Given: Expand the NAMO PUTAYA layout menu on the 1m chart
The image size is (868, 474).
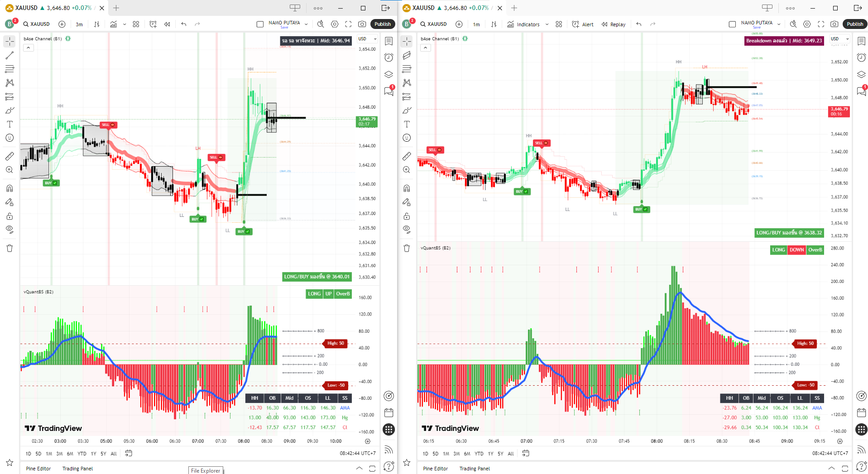Looking at the screenshot, I should pyautogui.click(x=779, y=24).
